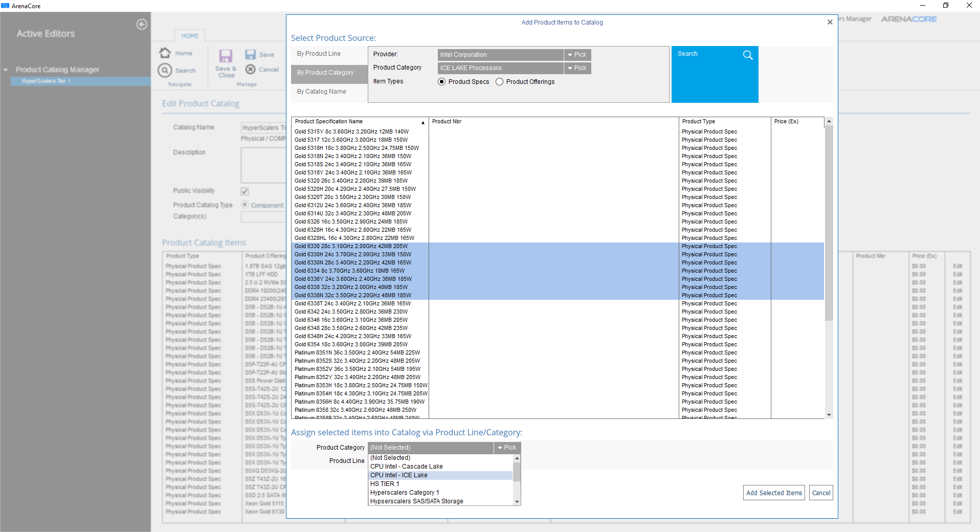Switch to the By Product Category tab
The image size is (980, 532).
pyautogui.click(x=329, y=73)
